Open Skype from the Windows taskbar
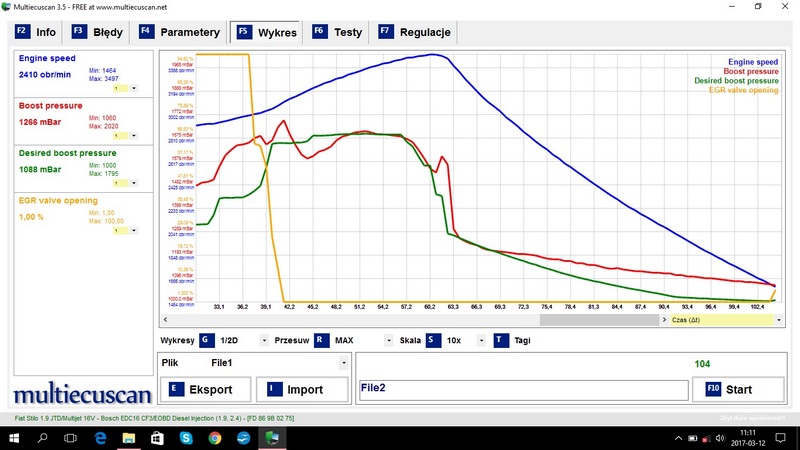This screenshot has height=450, width=800. [x=186, y=438]
